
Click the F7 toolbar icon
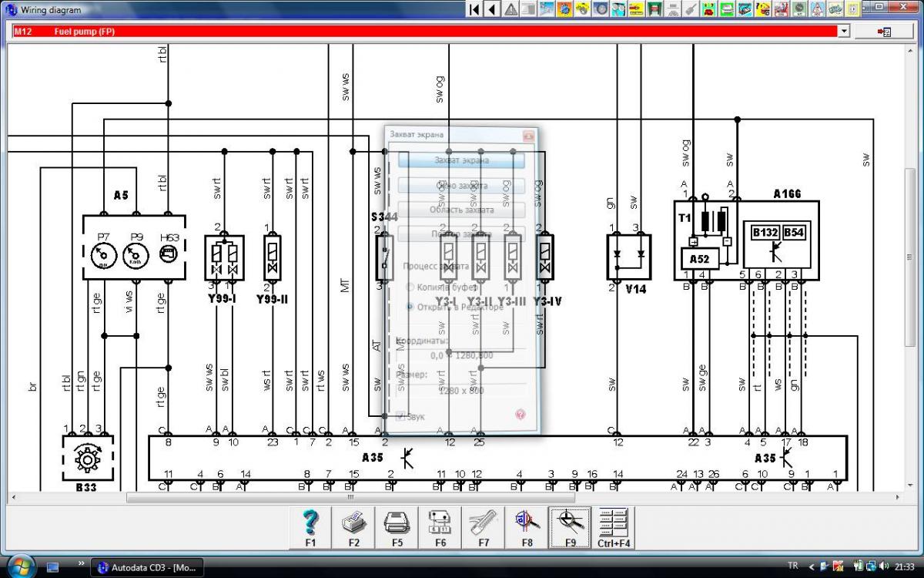click(x=484, y=528)
